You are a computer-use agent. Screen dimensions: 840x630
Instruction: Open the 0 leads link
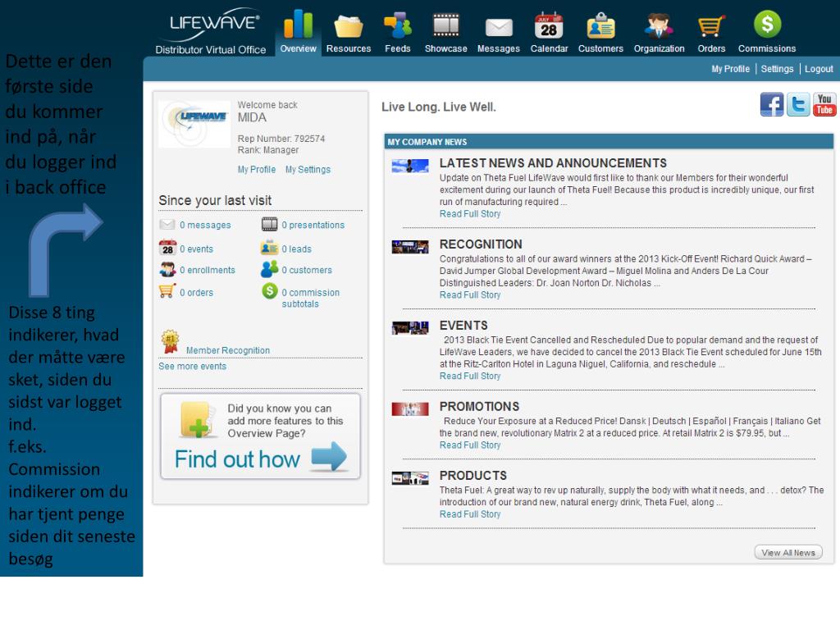[x=296, y=249]
